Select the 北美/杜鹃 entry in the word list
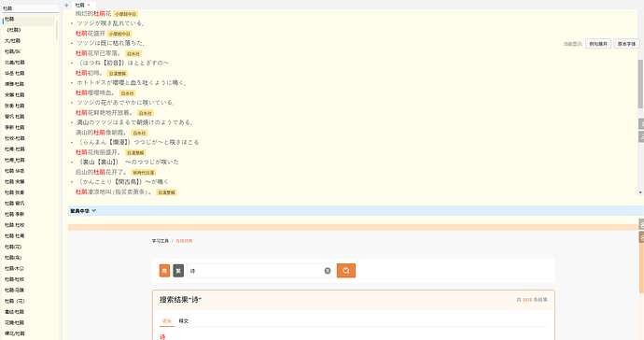Screen dimensions: 644x340 click(x=15, y=63)
